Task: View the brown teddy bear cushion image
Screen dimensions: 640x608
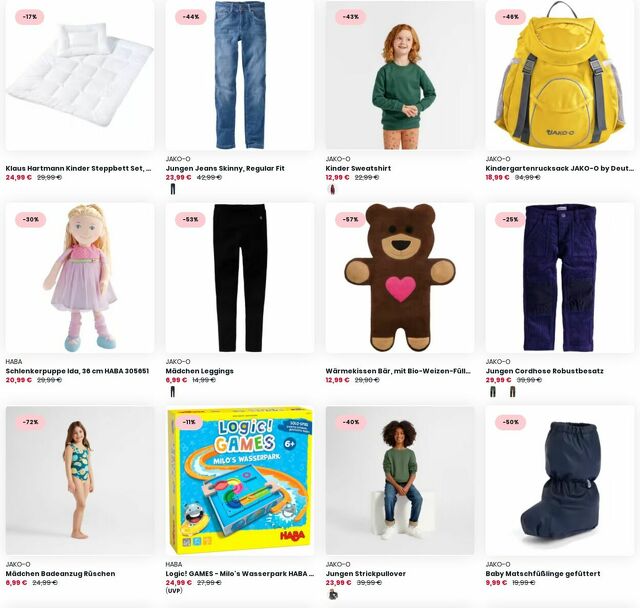Action: tap(400, 278)
